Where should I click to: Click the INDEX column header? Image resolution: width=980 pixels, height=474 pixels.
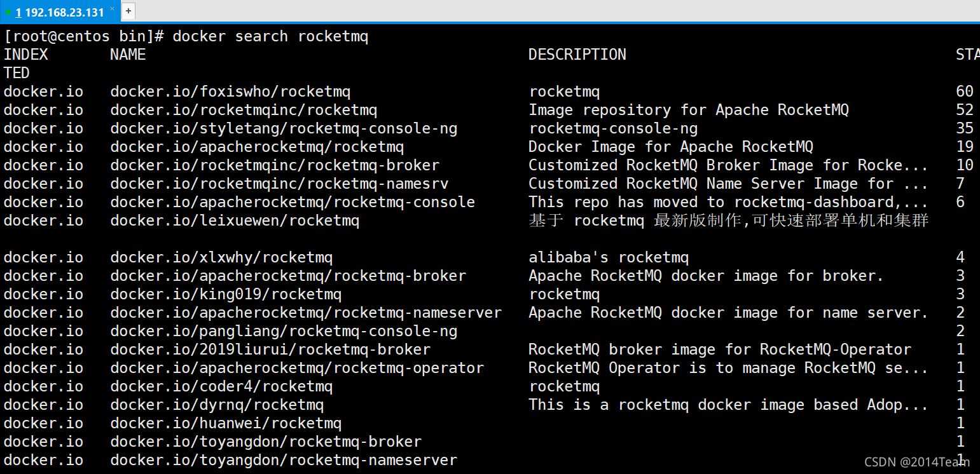26,55
